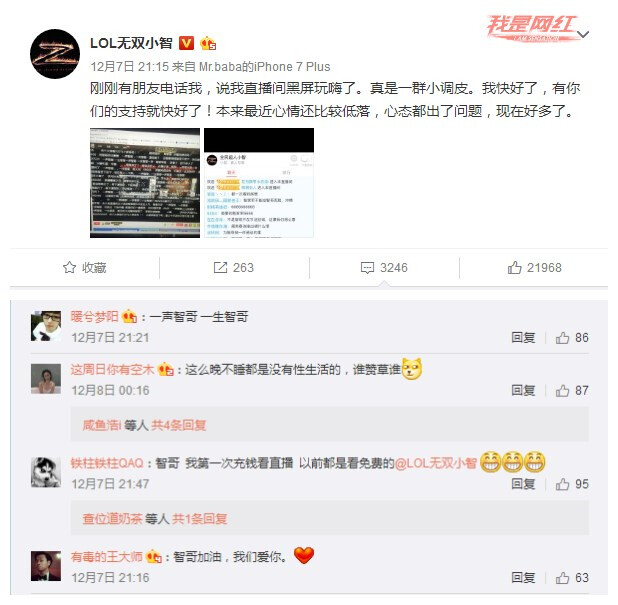This screenshot has width=618, height=605.
Task: Open the 3246 comments tab
Action: (x=384, y=268)
